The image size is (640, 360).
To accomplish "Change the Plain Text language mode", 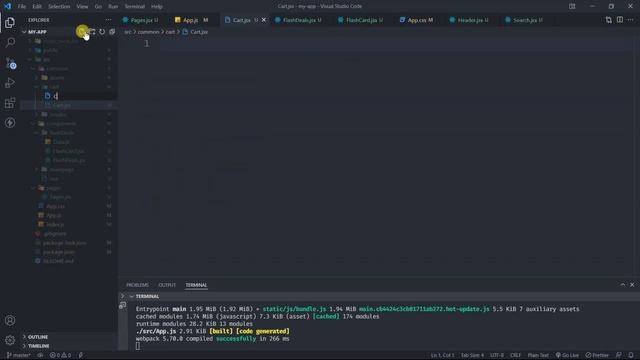I will 538,355.
